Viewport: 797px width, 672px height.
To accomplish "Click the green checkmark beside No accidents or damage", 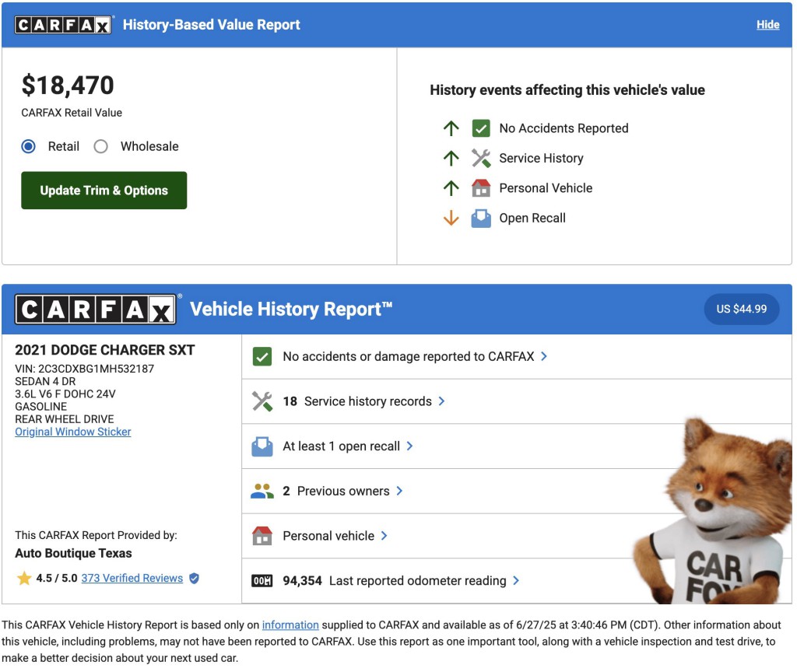I will pos(262,356).
